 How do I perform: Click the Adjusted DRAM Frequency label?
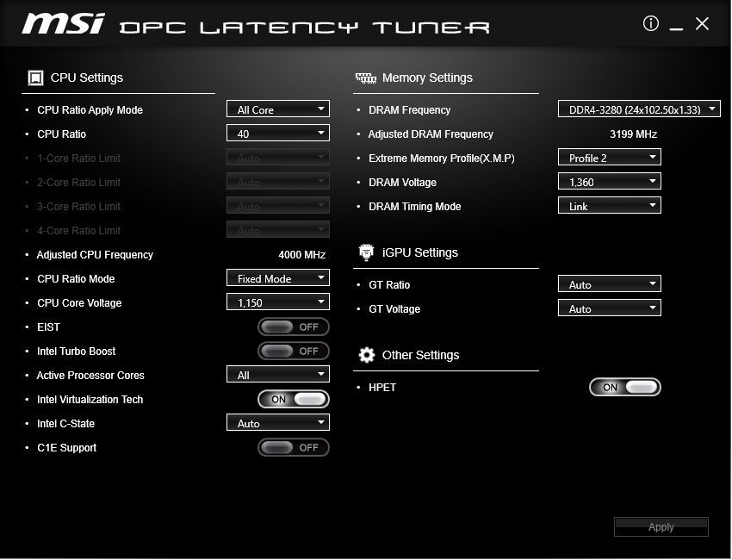coord(431,134)
